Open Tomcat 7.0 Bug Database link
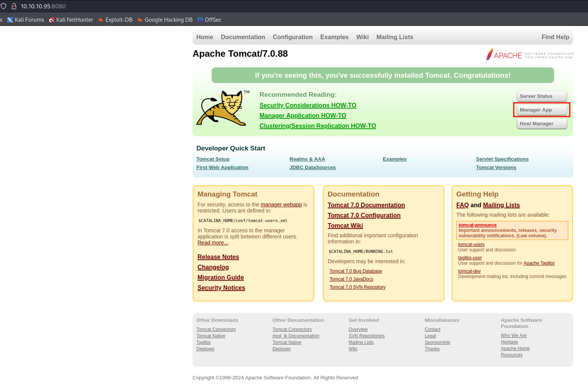Screen dimensions: 588x390 [356, 271]
